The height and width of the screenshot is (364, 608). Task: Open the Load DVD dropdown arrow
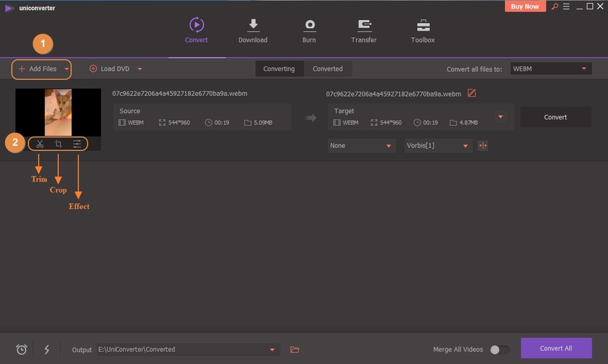click(139, 69)
